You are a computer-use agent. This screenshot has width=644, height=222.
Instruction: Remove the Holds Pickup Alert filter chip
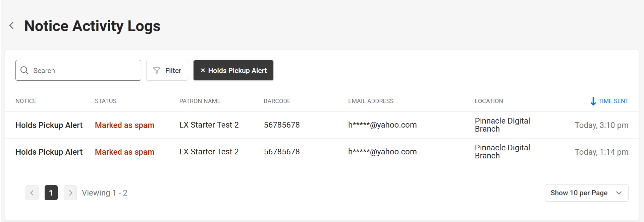233,70
